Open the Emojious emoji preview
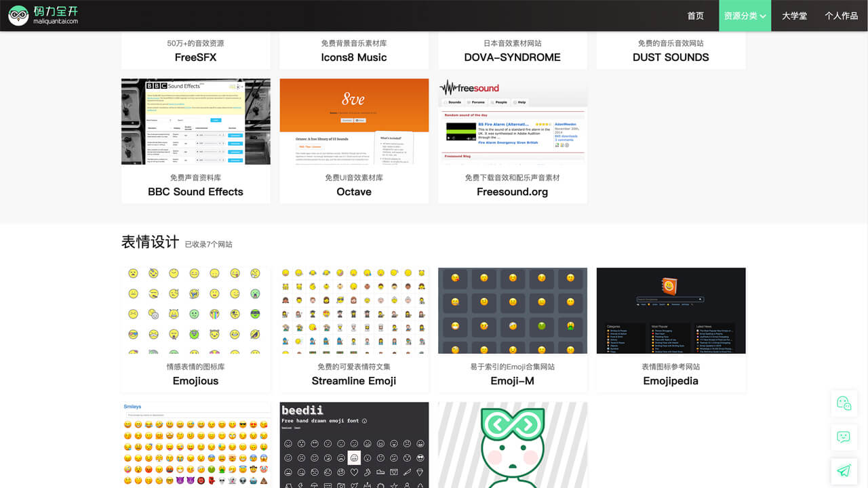Image resolution: width=868 pixels, height=488 pixels. [x=195, y=310]
